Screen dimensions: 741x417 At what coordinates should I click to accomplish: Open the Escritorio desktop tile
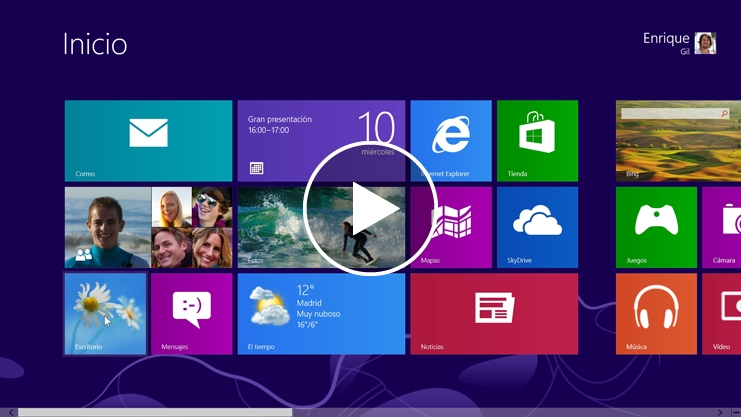105,314
